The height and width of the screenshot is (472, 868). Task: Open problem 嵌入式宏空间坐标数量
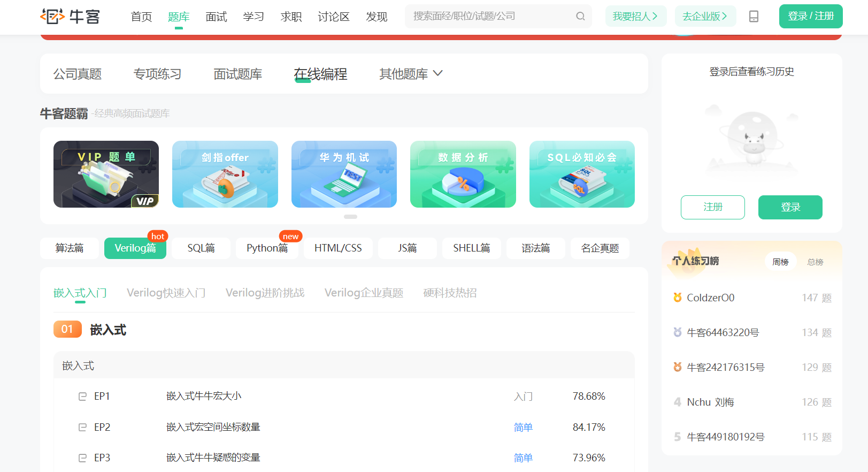pyautogui.click(x=213, y=427)
